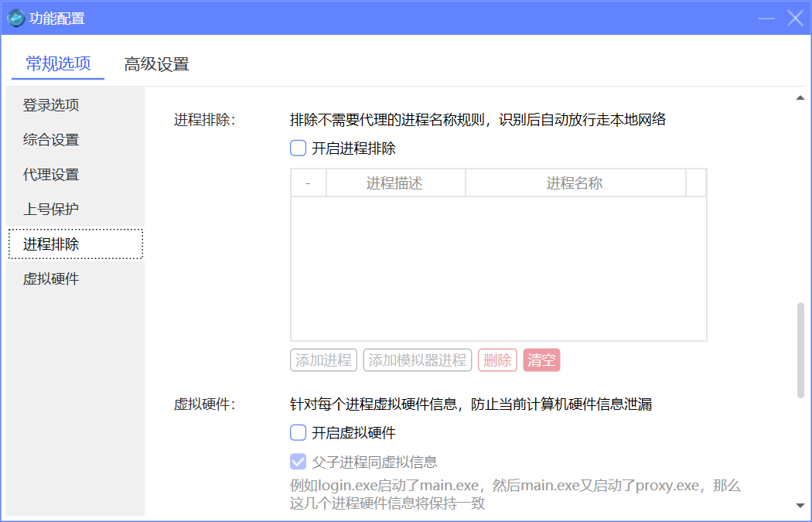Open 上号保护 in the sidebar
The height and width of the screenshot is (522, 812).
point(51,210)
